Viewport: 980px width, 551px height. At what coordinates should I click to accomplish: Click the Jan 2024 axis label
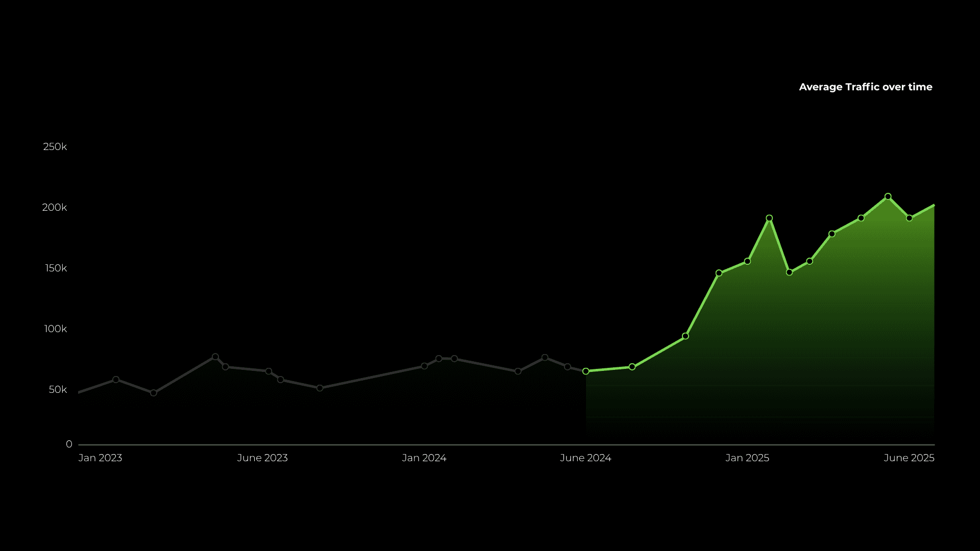[x=424, y=458]
